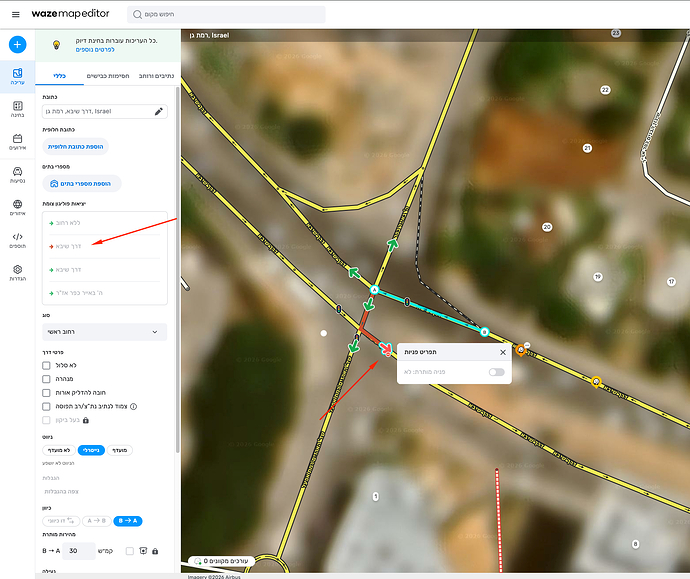Open the Review (בחינה) sidebar icon
The image size is (690, 579).
(x=18, y=109)
